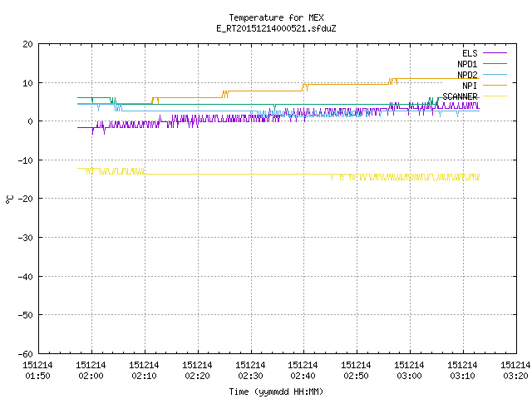This screenshot has height=399, width=532.
Task: Click the x-axis tick label '151214 03:00'
Action: [x=409, y=371]
